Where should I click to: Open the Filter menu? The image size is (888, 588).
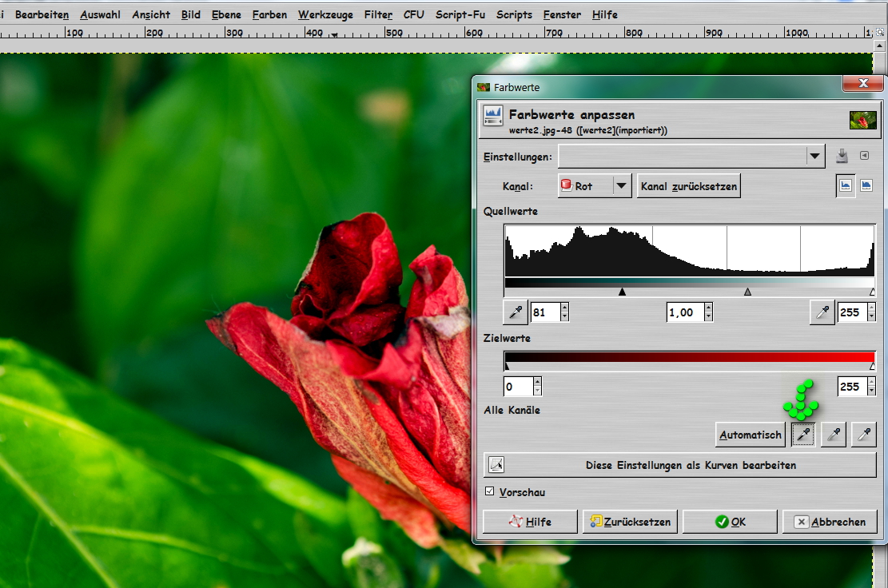click(x=378, y=14)
